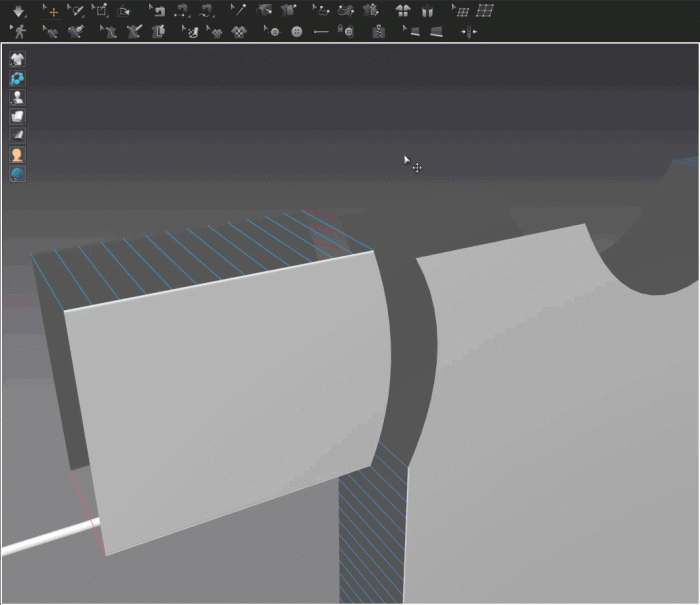Expand the folded fabric display options
Image resolution: width=700 pixels, height=605 pixels.
point(17,117)
